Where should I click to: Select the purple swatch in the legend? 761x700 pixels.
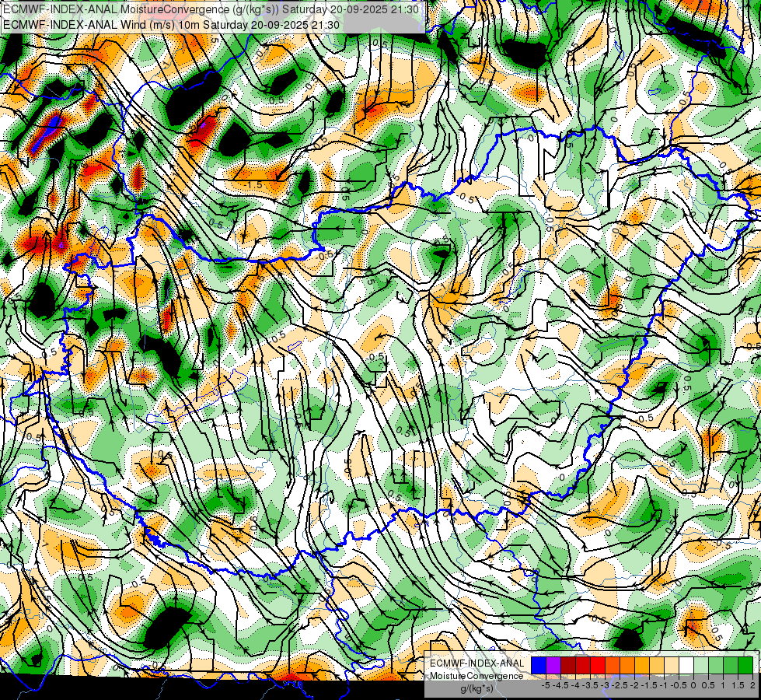click(553, 666)
